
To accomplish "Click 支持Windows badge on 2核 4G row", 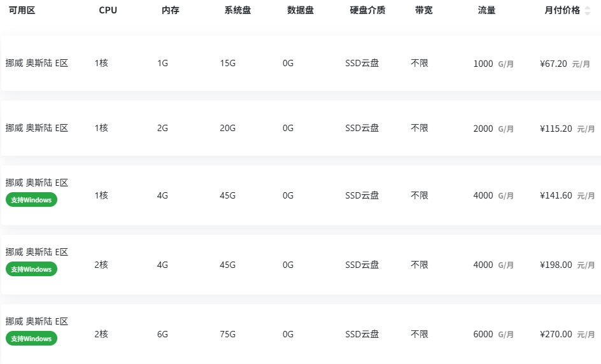I will (x=31, y=269).
